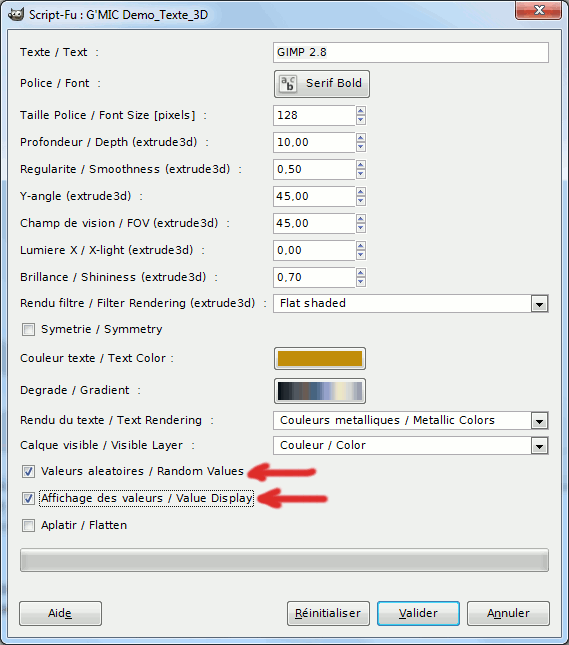This screenshot has width=569, height=645.
Task: Click the Réinitialiser button
Action: click(x=328, y=613)
